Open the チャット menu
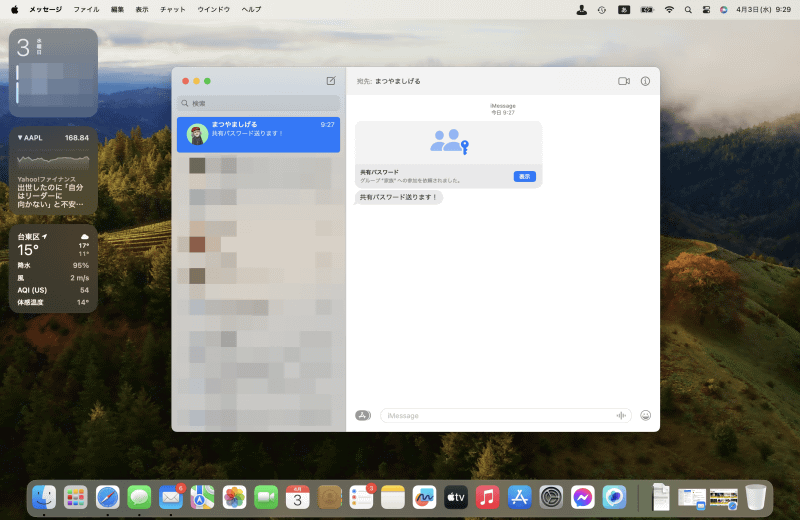800x520 pixels. (x=172, y=9)
